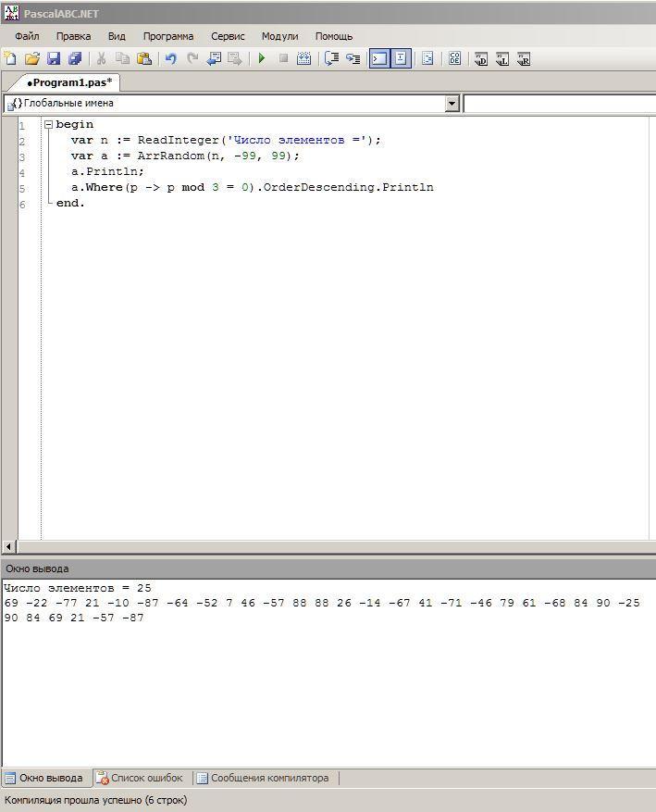Click the toolbar icon labeled R
The image size is (656, 812).
pyautogui.click(x=524, y=59)
